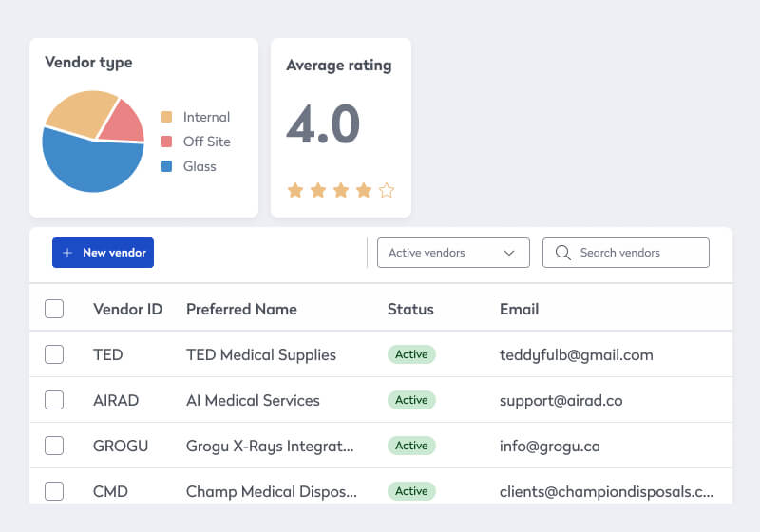Click the Internal legend color swatch
The image size is (760, 532).
[166, 117]
